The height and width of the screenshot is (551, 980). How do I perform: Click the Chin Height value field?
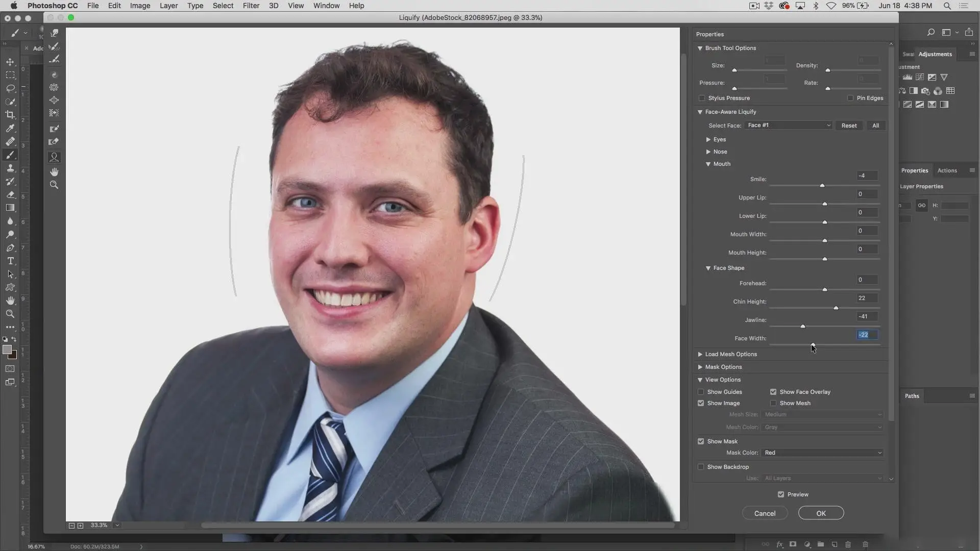click(867, 298)
